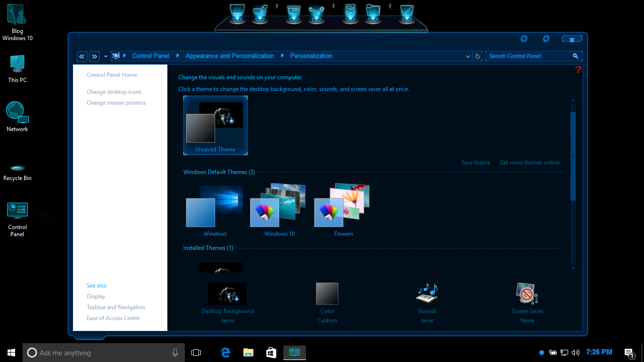Expand the arrow before Control Panel breadcrumb
This screenshot has height=362, width=644.
pyautogui.click(x=124, y=56)
